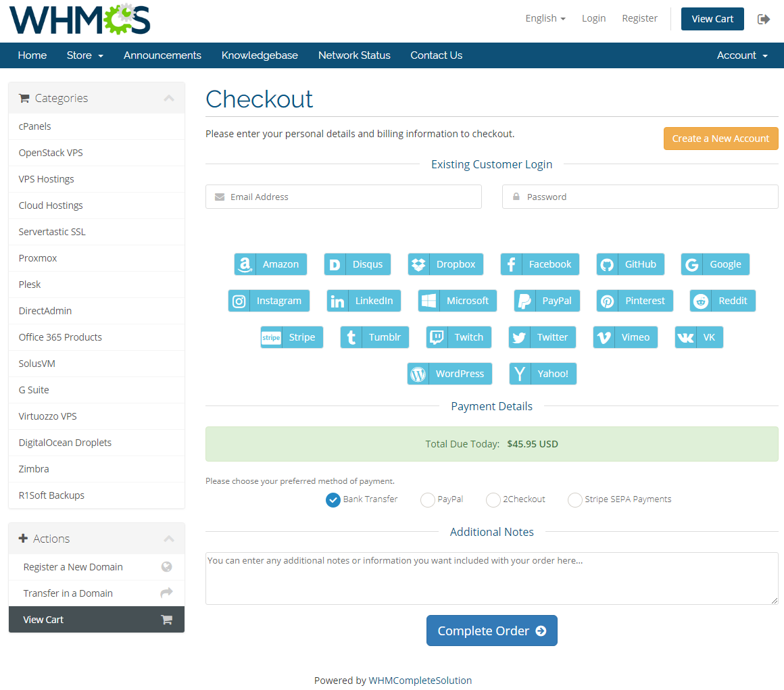Sign in with PayPal social button

547,301
